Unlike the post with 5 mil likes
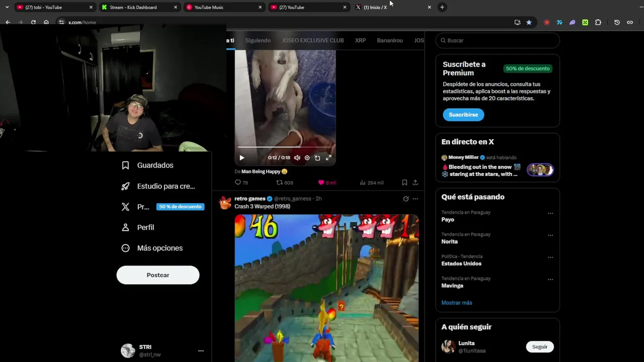The height and width of the screenshot is (362, 644). pos(327,183)
